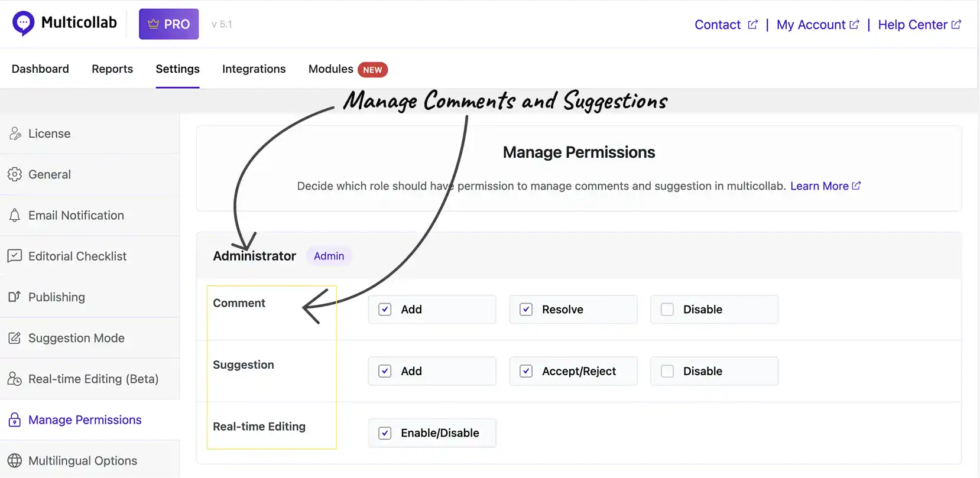Open the Publishing sidebar icon
980x478 pixels.
click(x=15, y=297)
